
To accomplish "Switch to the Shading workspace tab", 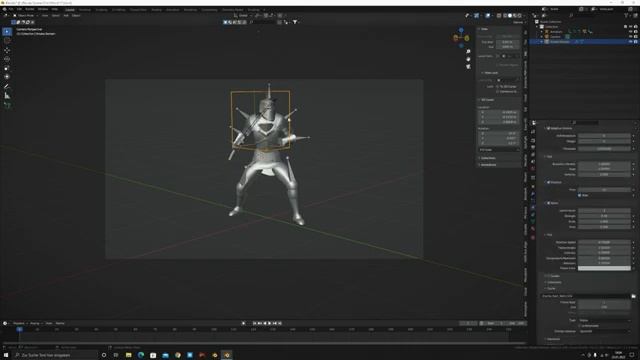I will (156, 9).
